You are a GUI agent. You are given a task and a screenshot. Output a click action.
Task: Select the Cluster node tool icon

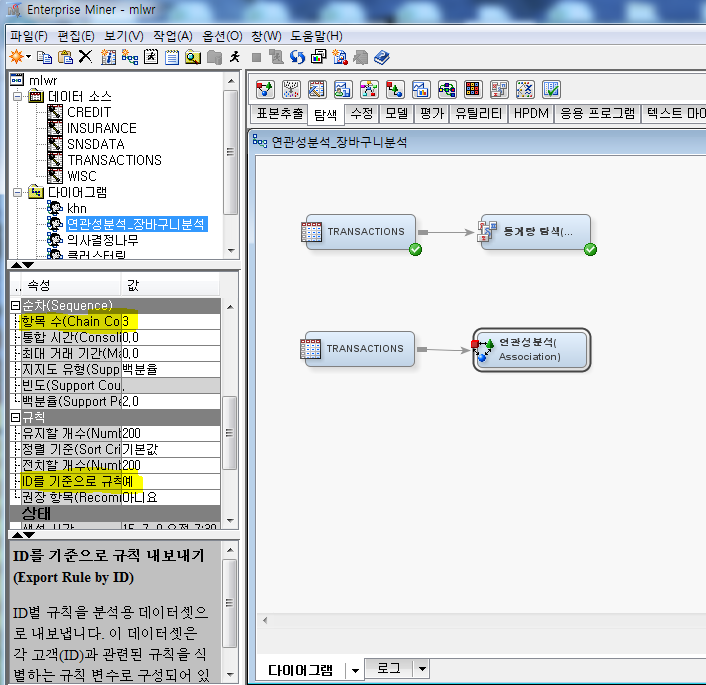click(x=291, y=89)
